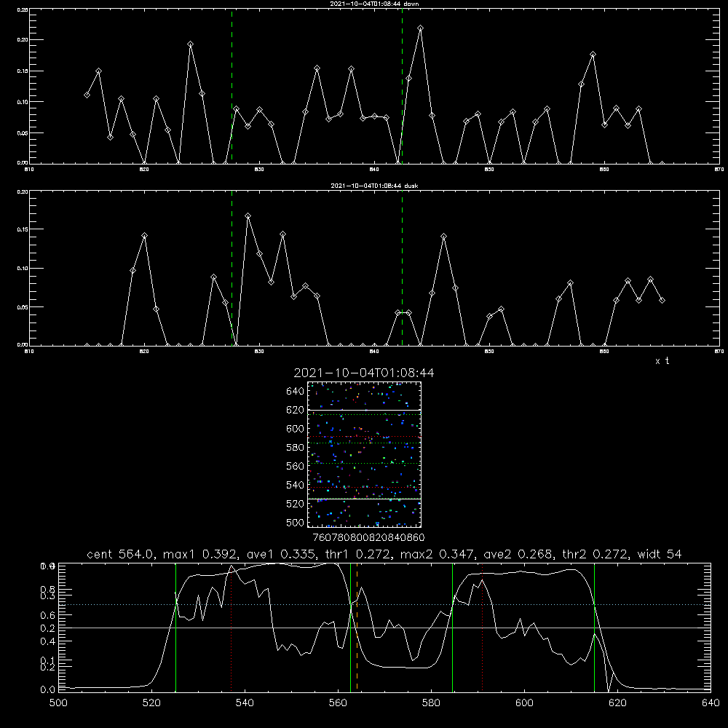Click the lower red dotted line in the scatter image

(x=365, y=488)
